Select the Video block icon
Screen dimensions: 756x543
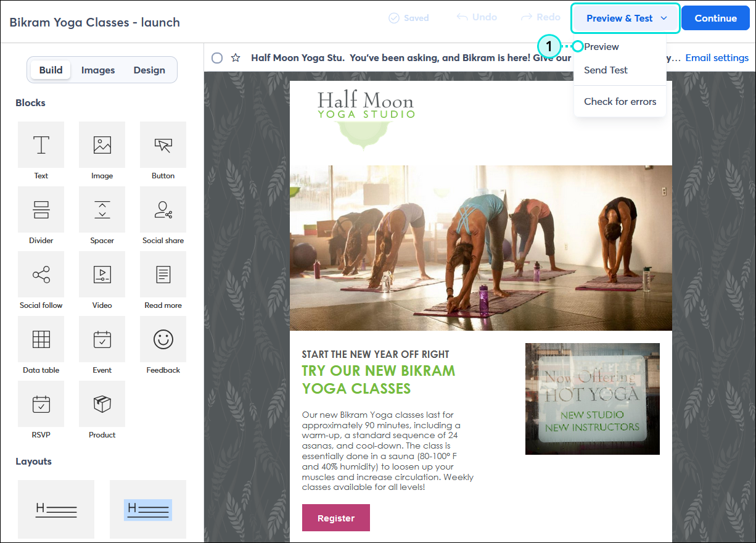(102, 275)
